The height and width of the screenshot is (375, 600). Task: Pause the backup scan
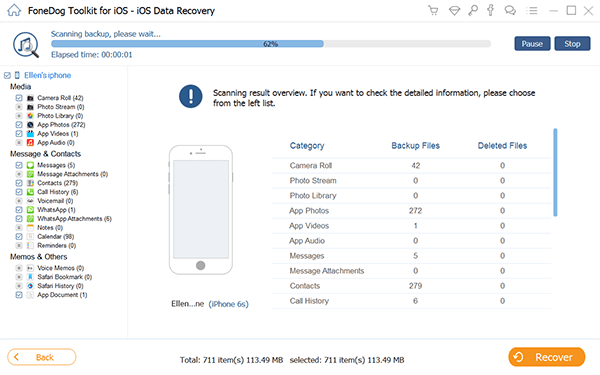(532, 44)
